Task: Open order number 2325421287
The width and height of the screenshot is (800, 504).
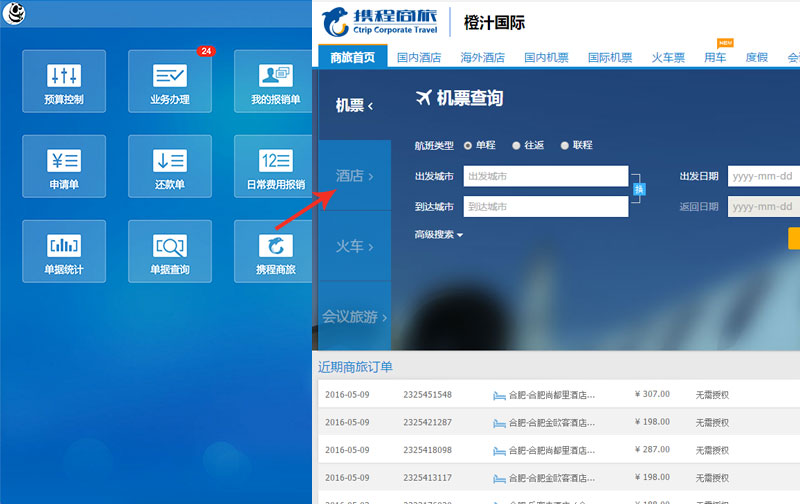Action: click(x=428, y=422)
